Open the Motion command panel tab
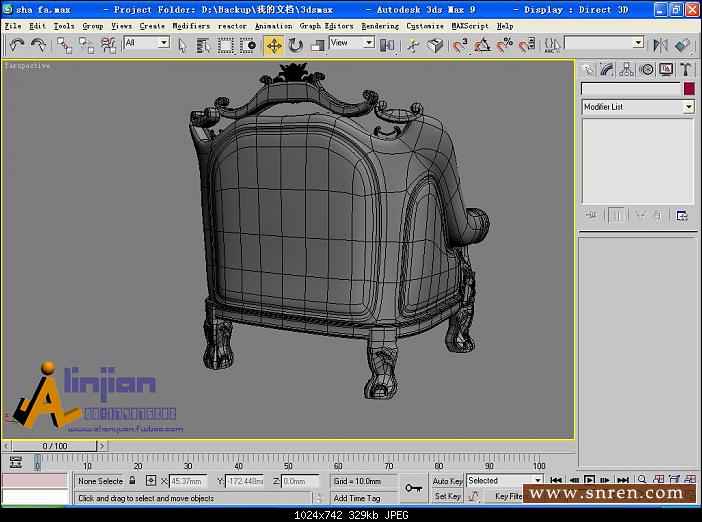The height and width of the screenshot is (522, 702). click(x=646, y=70)
